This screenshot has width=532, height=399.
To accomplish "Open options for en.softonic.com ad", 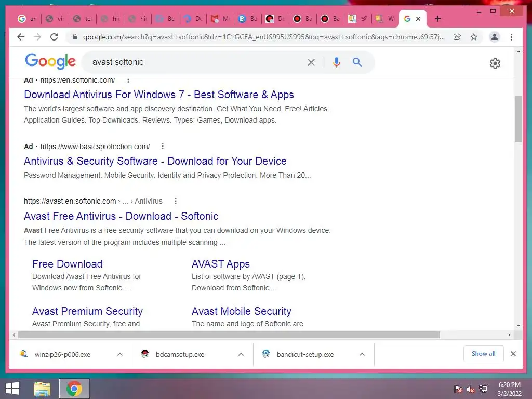I will [x=128, y=81].
